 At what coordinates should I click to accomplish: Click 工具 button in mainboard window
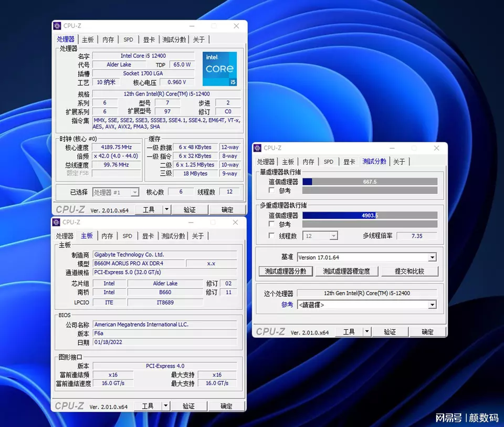(x=148, y=406)
